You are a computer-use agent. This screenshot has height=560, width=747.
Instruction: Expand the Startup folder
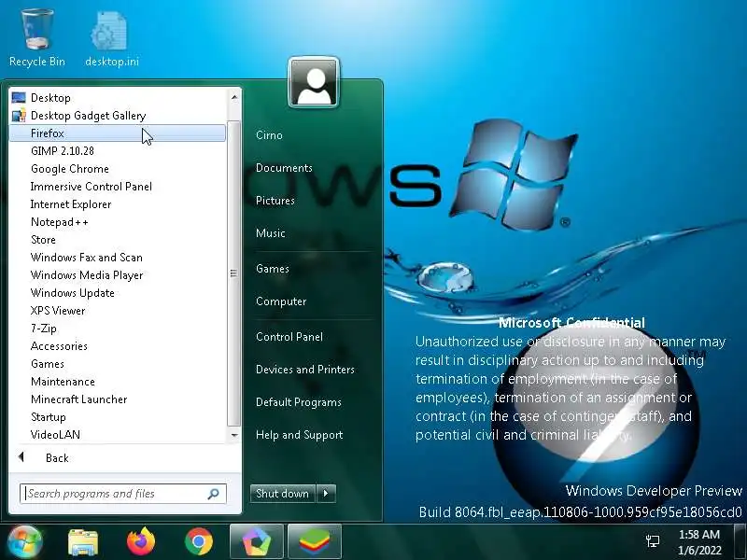117,417
